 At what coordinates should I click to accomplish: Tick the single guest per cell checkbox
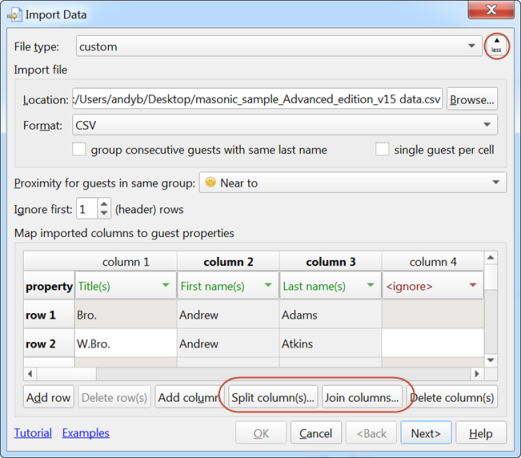[x=382, y=149]
